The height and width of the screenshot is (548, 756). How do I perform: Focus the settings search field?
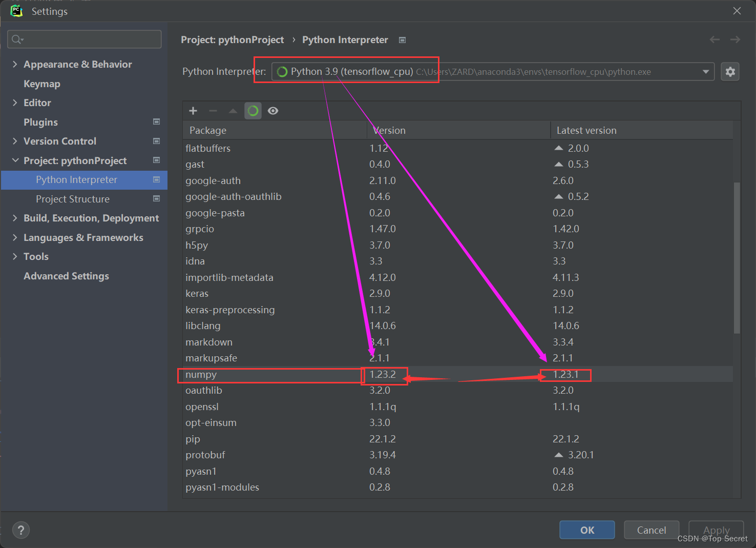(x=85, y=39)
